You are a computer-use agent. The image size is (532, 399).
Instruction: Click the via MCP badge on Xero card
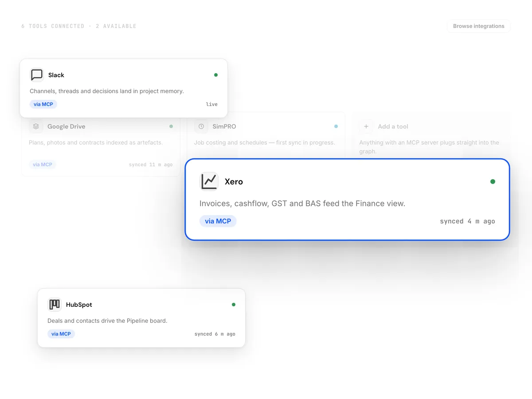(218, 221)
